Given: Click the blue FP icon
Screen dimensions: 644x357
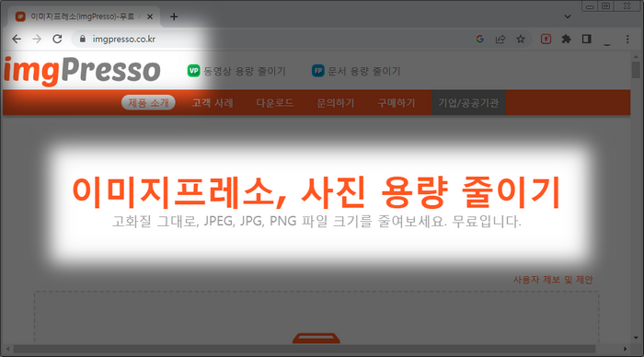Looking at the screenshot, I should coord(318,71).
